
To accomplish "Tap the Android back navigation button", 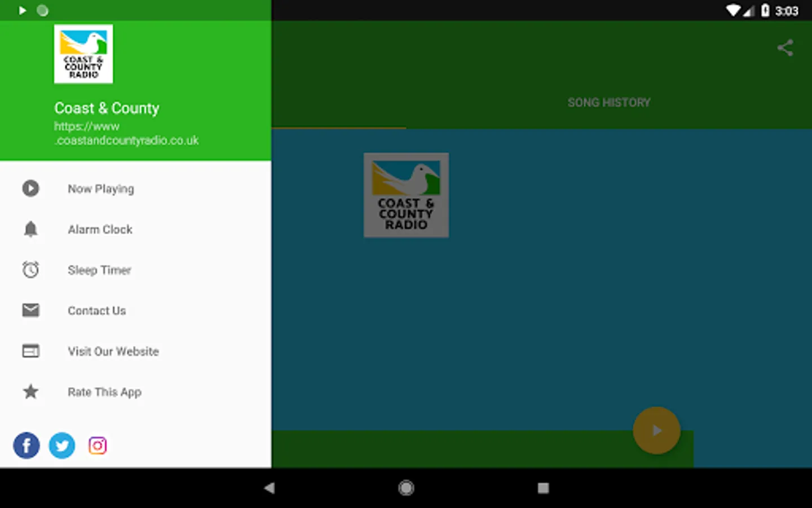I will point(270,488).
